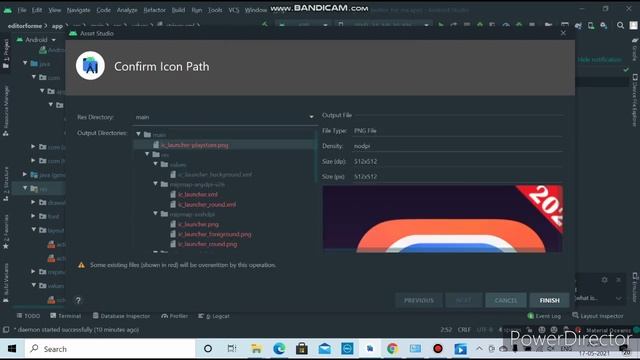This screenshot has height=360, width=640.
Task: Collapse the values folder in Output Directories
Action: click(x=156, y=164)
